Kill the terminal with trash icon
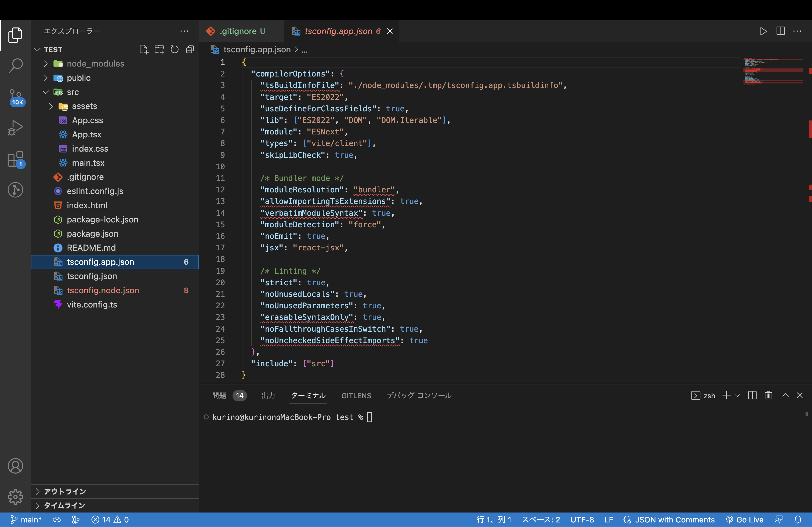Screen dimensions: 812x527 pos(768,396)
